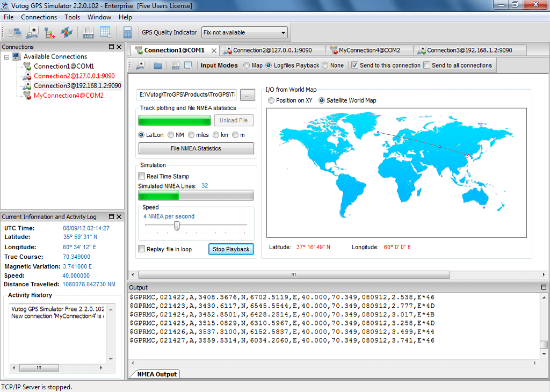Click the remote connections toolbar icon

(14, 32)
